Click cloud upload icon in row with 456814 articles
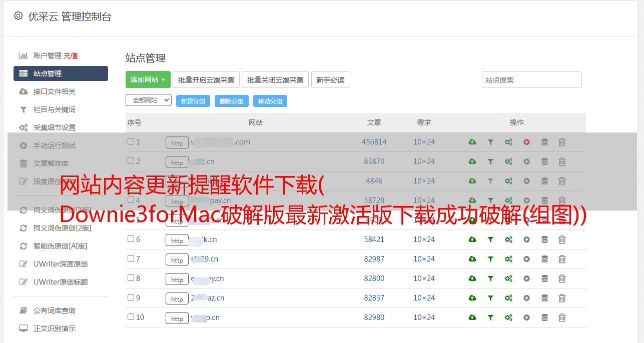This screenshot has height=343, width=644. (472, 142)
